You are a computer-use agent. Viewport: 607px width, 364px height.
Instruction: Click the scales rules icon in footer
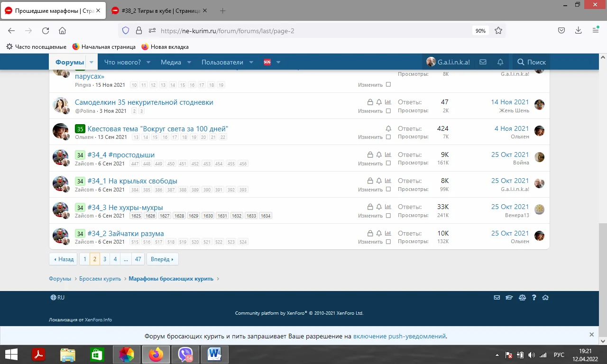[522, 298]
